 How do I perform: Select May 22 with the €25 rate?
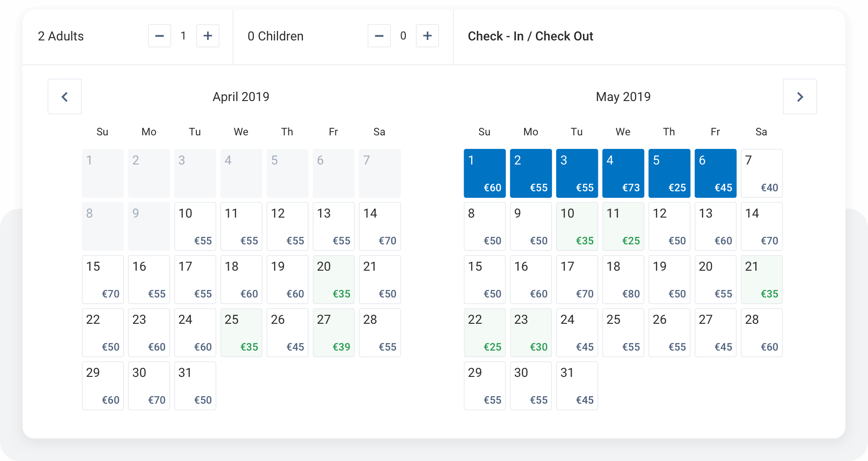click(x=484, y=332)
